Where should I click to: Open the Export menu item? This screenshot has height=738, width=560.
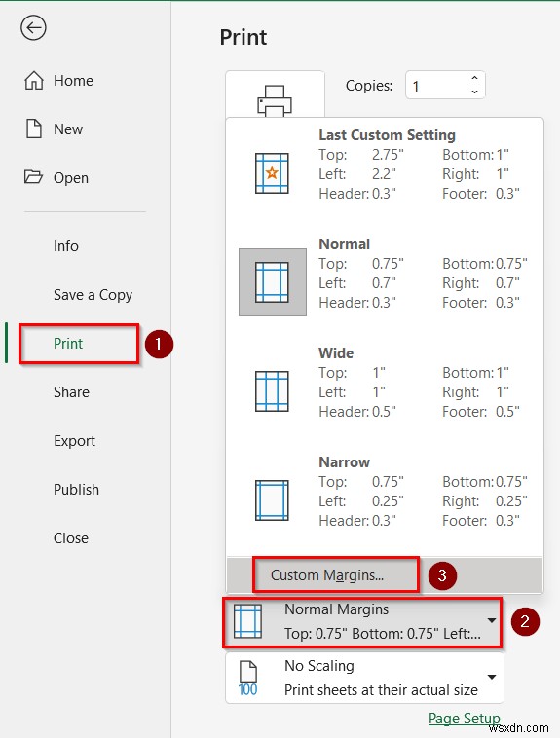point(74,441)
